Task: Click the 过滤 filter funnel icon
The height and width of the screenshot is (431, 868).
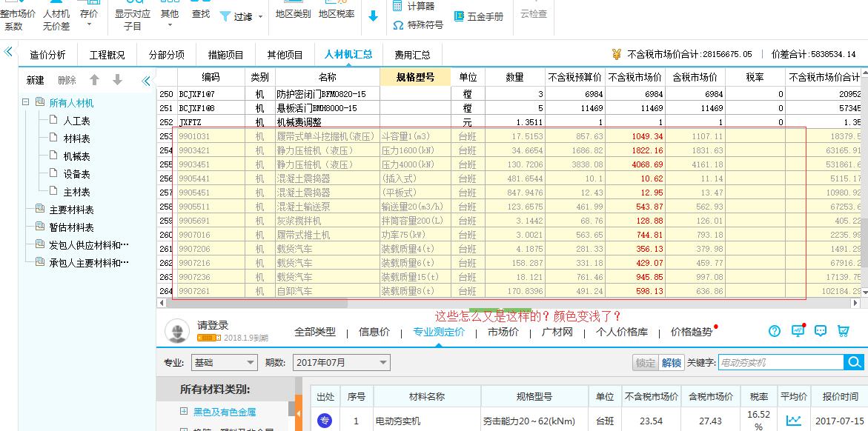Action: click(225, 16)
